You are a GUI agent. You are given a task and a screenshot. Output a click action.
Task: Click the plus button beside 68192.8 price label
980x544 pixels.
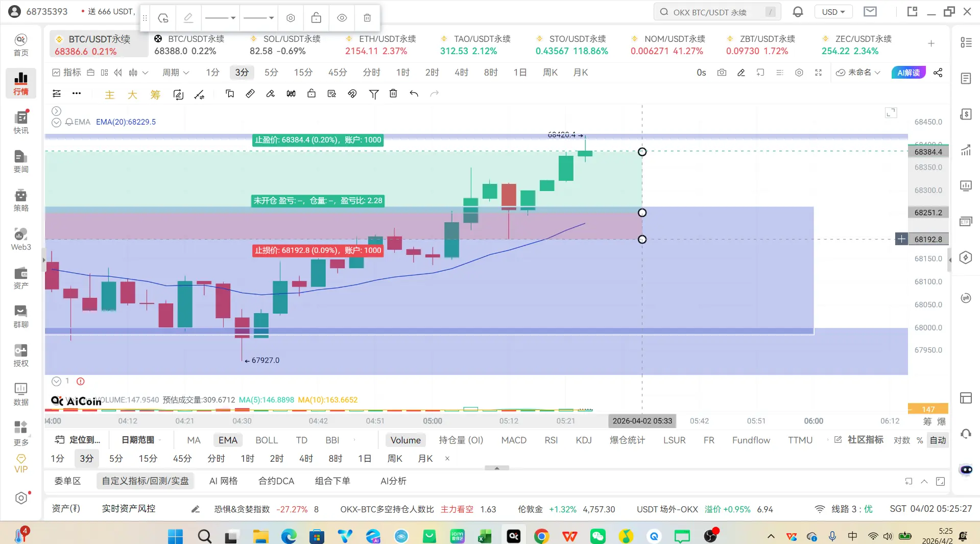901,239
